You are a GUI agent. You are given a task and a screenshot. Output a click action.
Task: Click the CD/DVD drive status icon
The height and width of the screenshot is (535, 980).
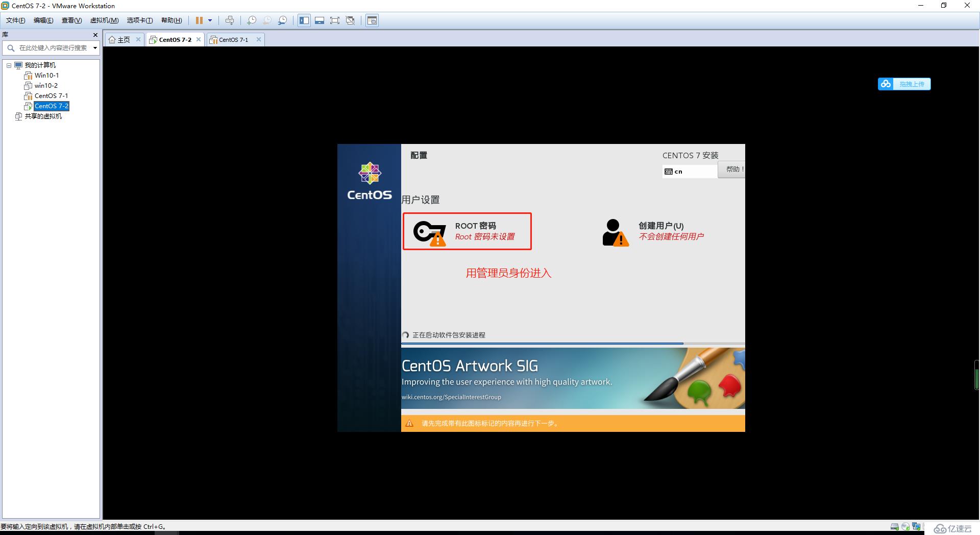click(x=905, y=527)
